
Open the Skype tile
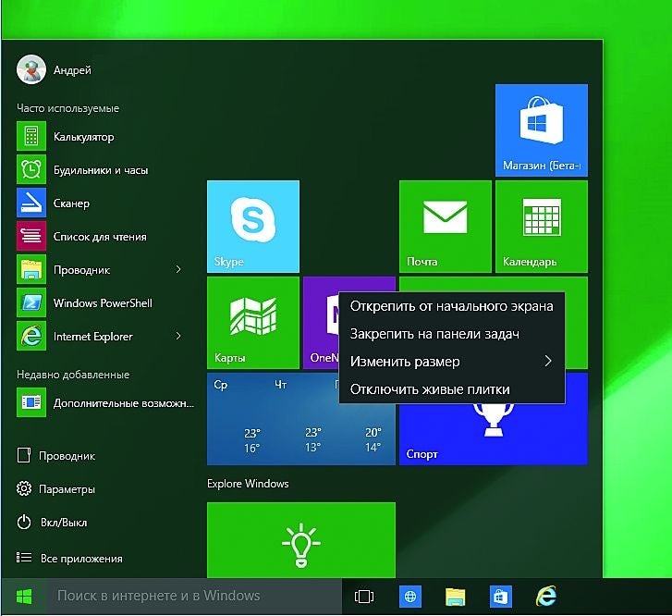tap(253, 227)
